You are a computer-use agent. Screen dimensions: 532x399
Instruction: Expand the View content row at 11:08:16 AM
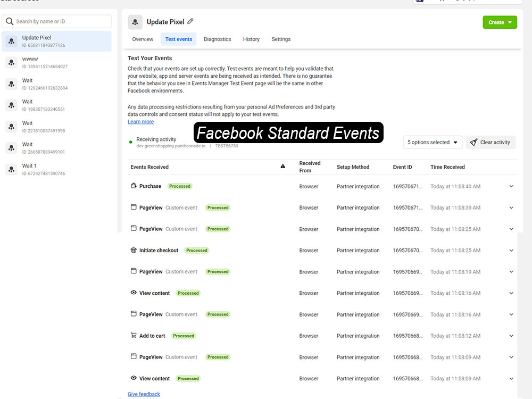point(511,293)
